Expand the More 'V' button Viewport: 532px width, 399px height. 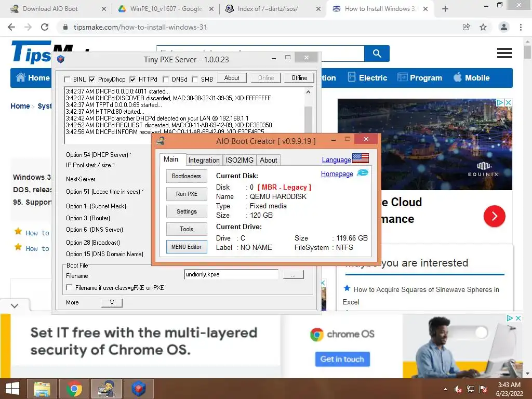(112, 303)
